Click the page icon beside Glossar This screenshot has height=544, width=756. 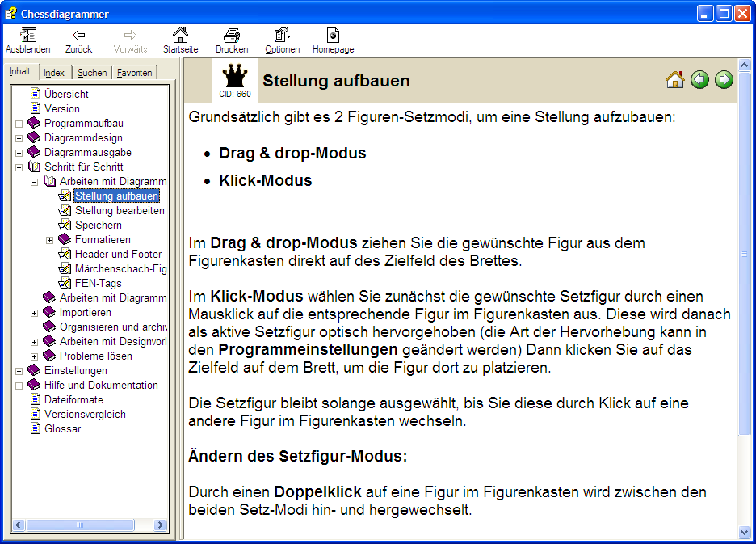point(36,428)
